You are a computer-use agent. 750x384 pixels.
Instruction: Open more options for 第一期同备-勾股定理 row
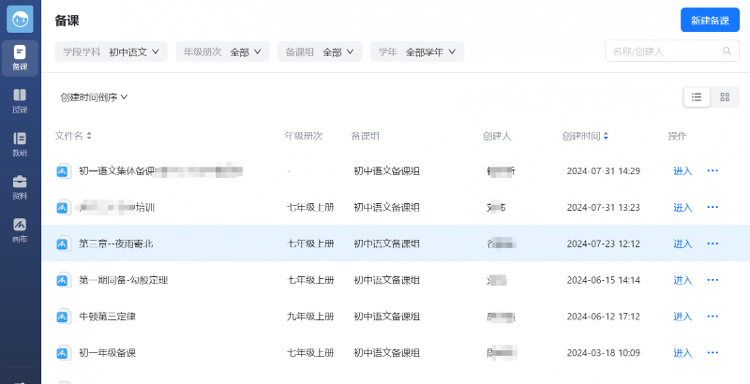(713, 280)
